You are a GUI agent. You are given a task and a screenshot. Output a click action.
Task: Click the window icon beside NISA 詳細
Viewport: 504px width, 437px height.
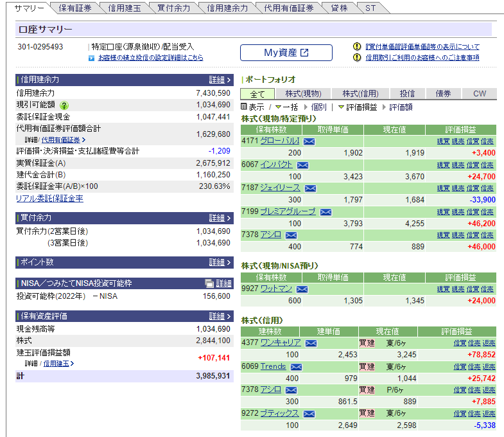pyautogui.click(x=209, y=283)
